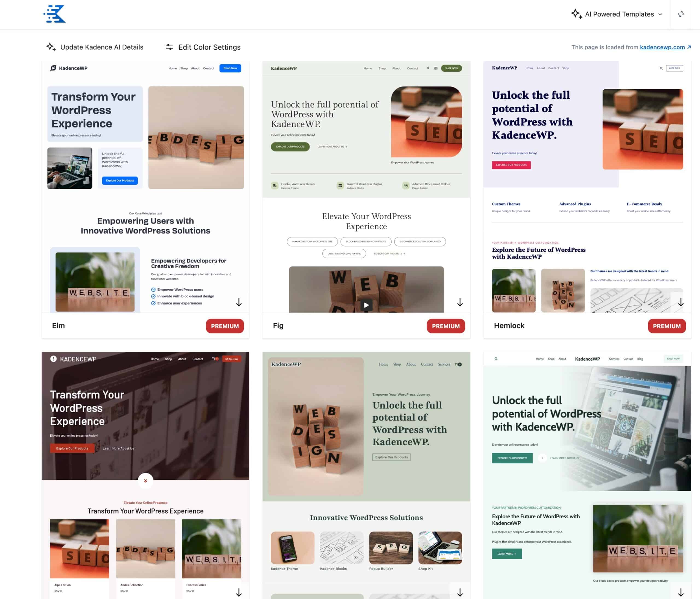Click Home in the Elm preview navigation
This screenshot has height=599, width=700.
tap(173, 68)
